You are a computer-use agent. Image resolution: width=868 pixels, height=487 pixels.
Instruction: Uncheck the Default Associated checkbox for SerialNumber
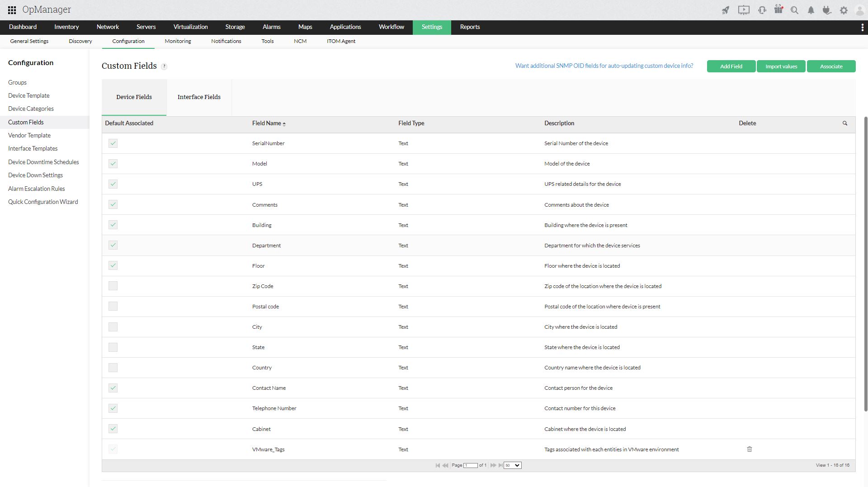tap(113, 143)
